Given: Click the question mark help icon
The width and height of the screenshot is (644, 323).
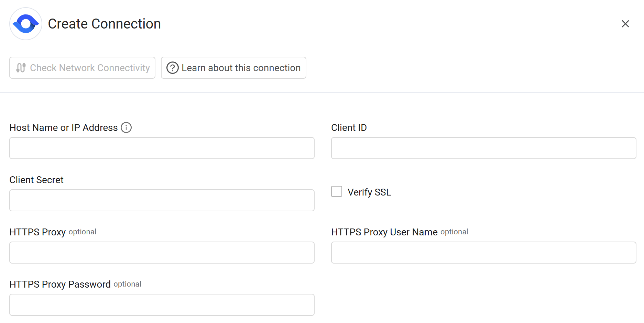Looking at the screenshot, I should pyautogui.click(x=172, y=68).
